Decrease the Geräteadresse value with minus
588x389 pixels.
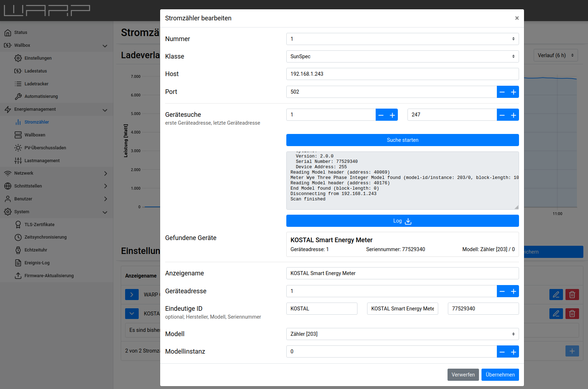click(502, 291)
